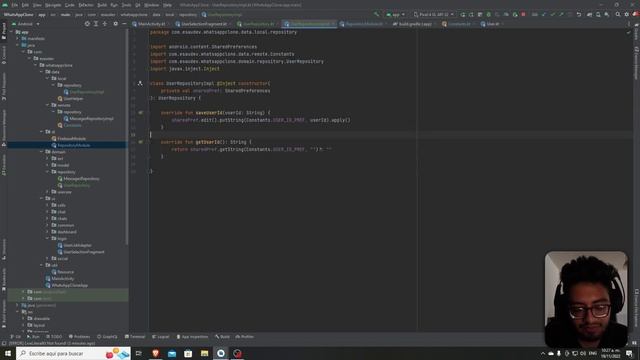Open App Inspection tool window button
The height and width of the screenshot is (360, 640).
[x=192, y=337]
